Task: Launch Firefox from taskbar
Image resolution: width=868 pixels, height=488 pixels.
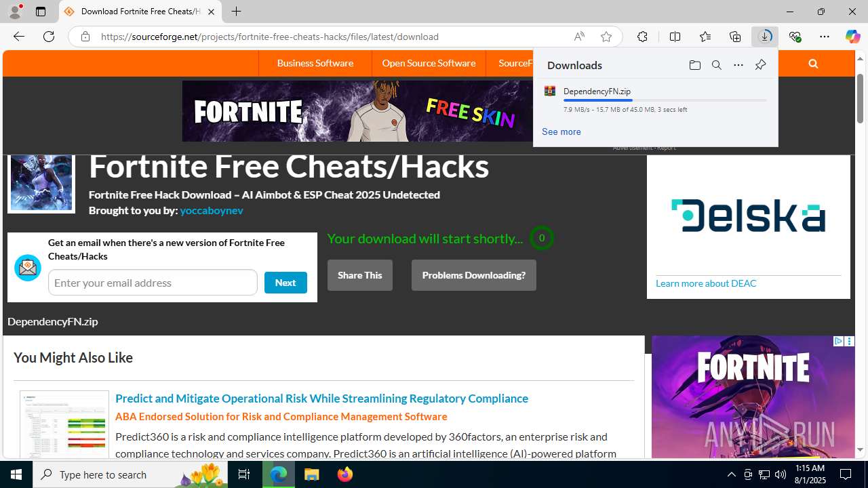Action: [345, 474]
